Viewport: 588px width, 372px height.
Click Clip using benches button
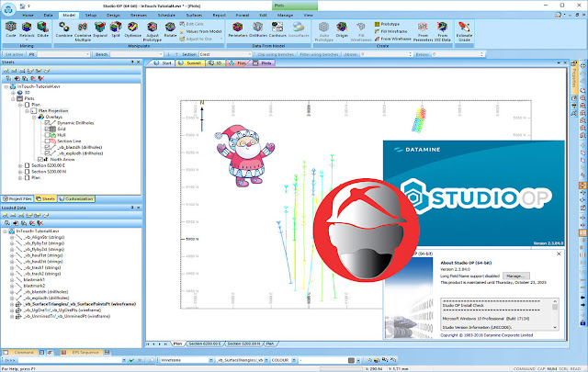(x=276, y=54)
